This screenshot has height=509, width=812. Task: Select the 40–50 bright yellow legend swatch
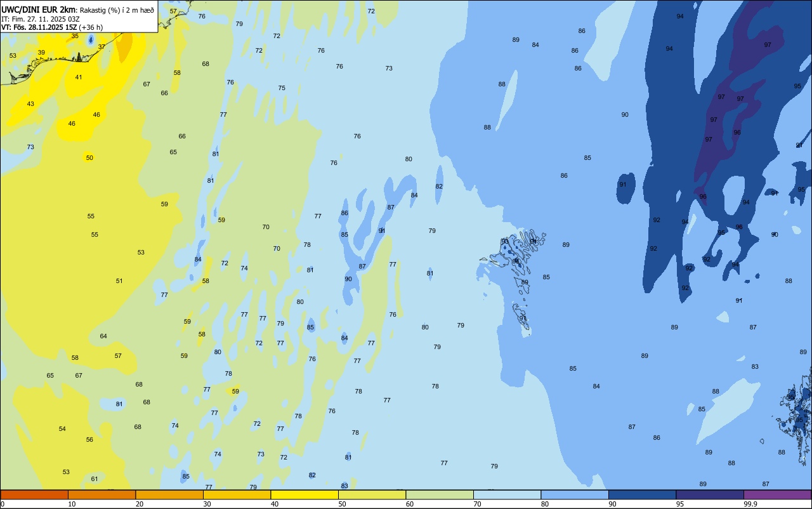click(304, 494)
